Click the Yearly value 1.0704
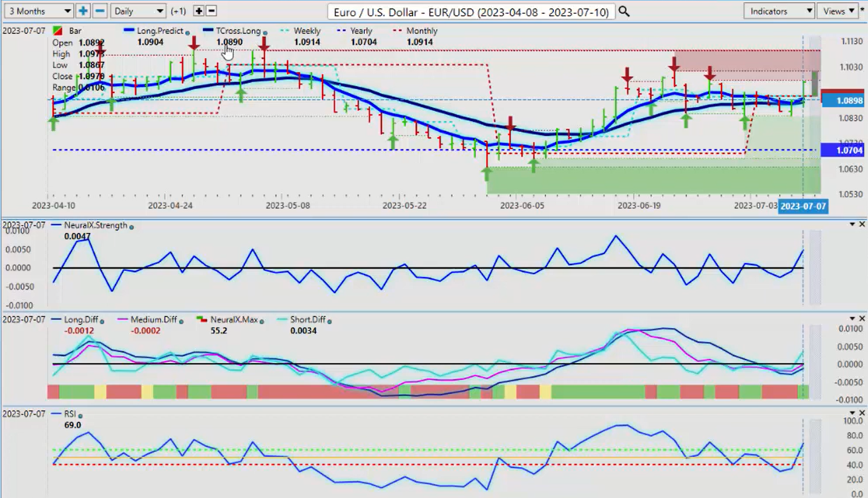868x498 pixels. point(363,42)
